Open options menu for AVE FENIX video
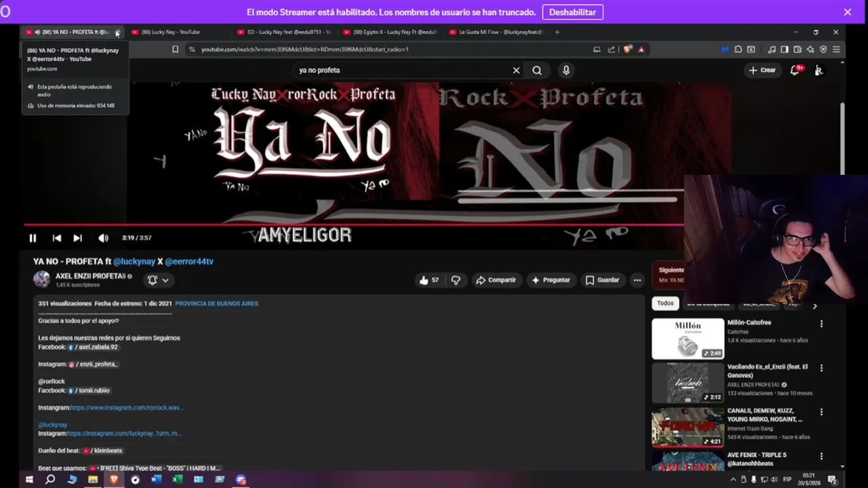The image size is (868, 488). [821, 456]
